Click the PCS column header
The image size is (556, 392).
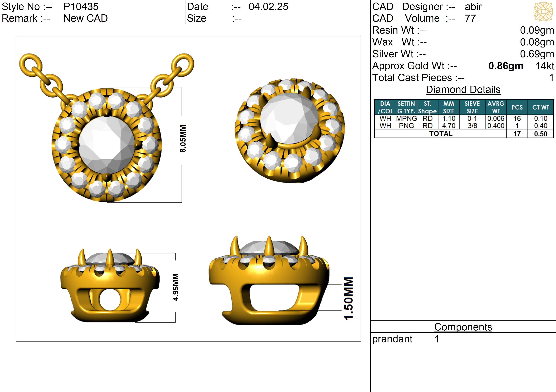(517, 107)
